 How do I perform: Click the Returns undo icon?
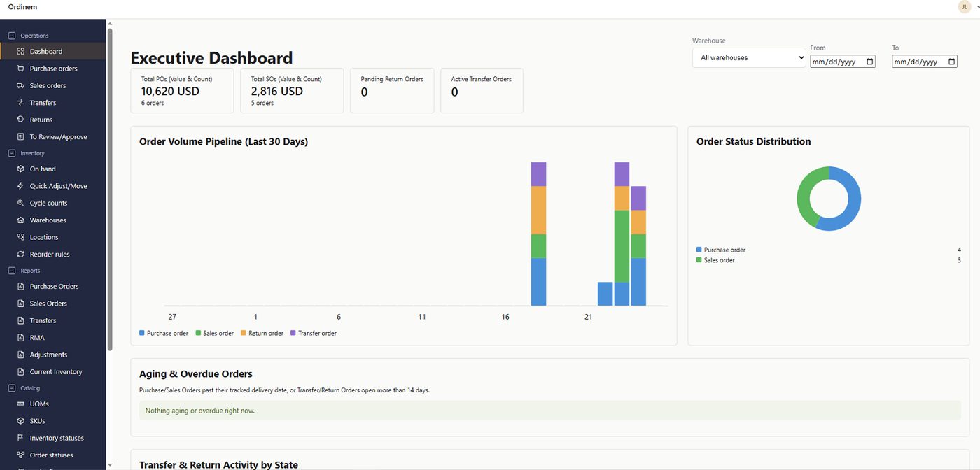click(x=21, y=120)
